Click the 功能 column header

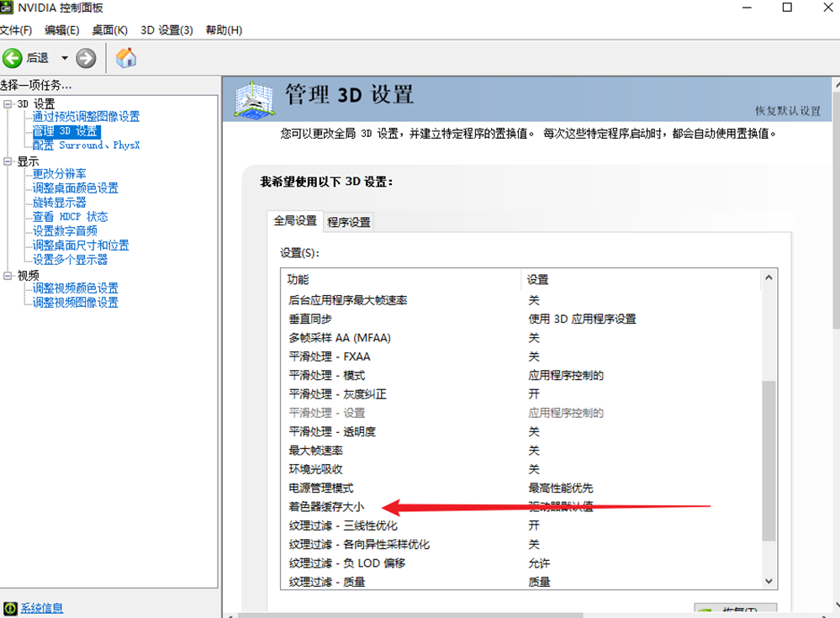click(400, 279)
